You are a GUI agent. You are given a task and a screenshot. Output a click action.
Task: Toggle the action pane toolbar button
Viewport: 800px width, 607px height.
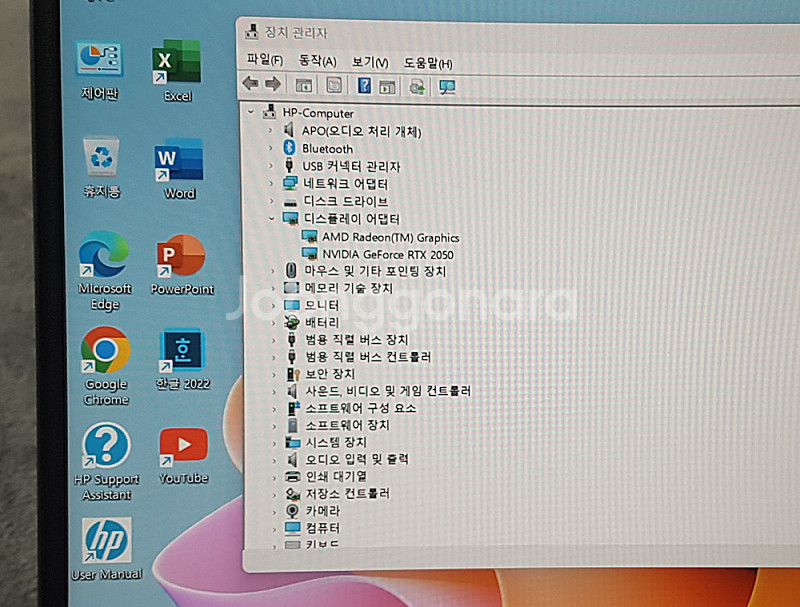[387, 86]
